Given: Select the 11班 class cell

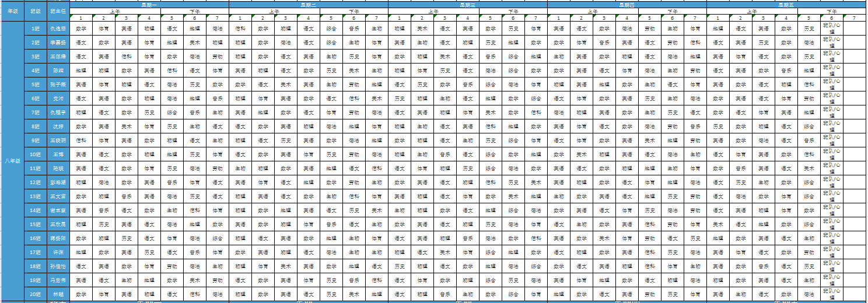Looking at the screenshot, I should pos(35,168).
